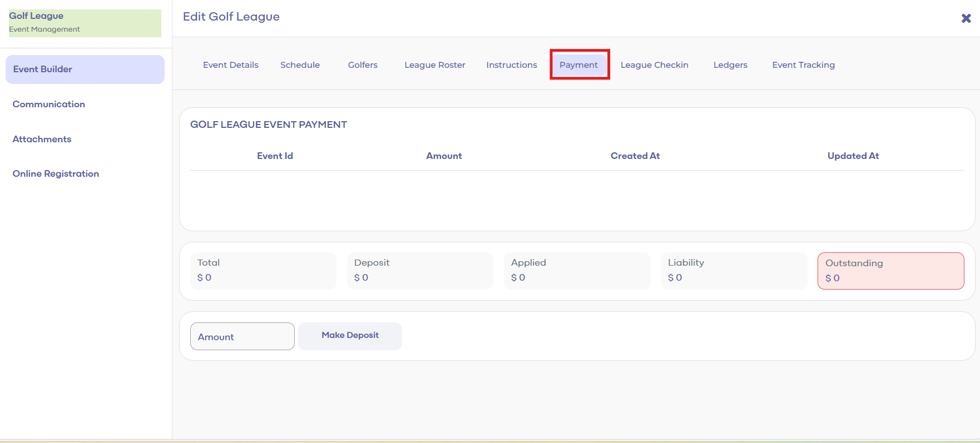The height and width of the screenshot is (443, 980).
Task: Go to Attachments in the sidebar
Action: click(42, 140)
